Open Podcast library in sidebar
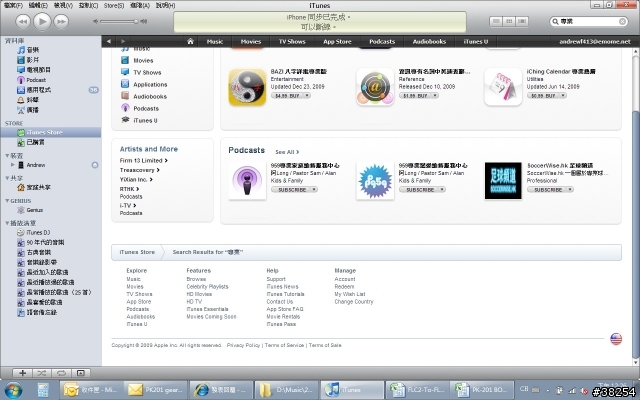Image resolution: width=640 pixels, height=400 pixels. (36, 80)
